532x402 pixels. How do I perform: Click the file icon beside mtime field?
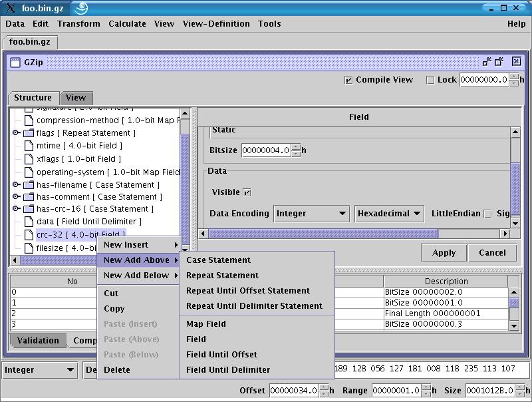point(29,146)
